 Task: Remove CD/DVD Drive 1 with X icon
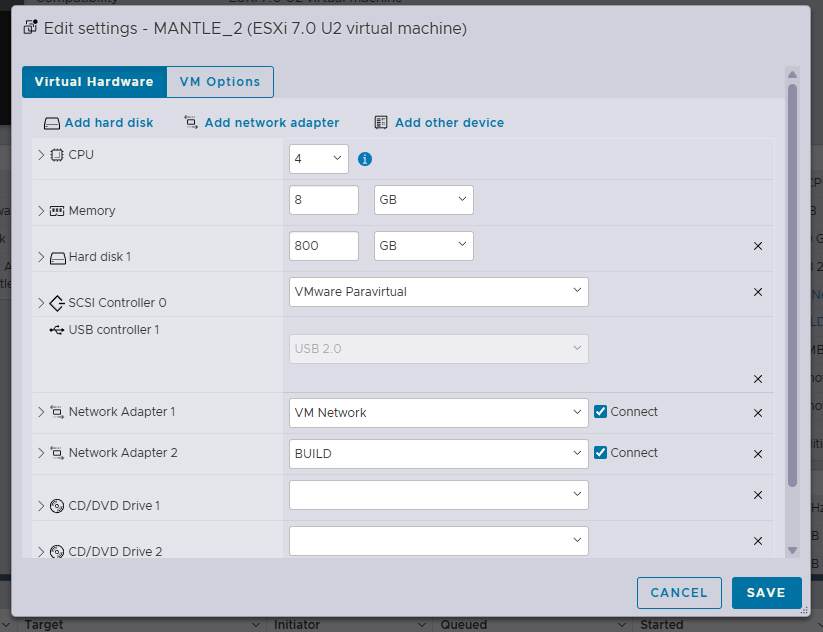pos(758,495)
